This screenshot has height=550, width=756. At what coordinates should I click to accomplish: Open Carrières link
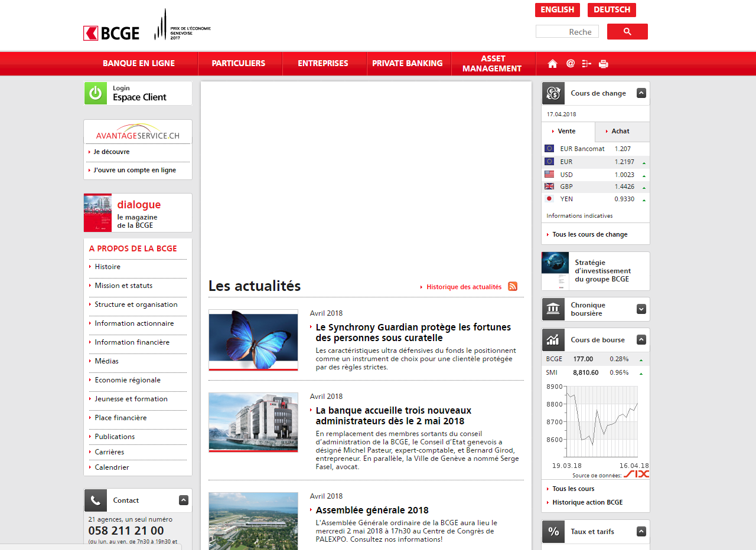coord(109,452)
